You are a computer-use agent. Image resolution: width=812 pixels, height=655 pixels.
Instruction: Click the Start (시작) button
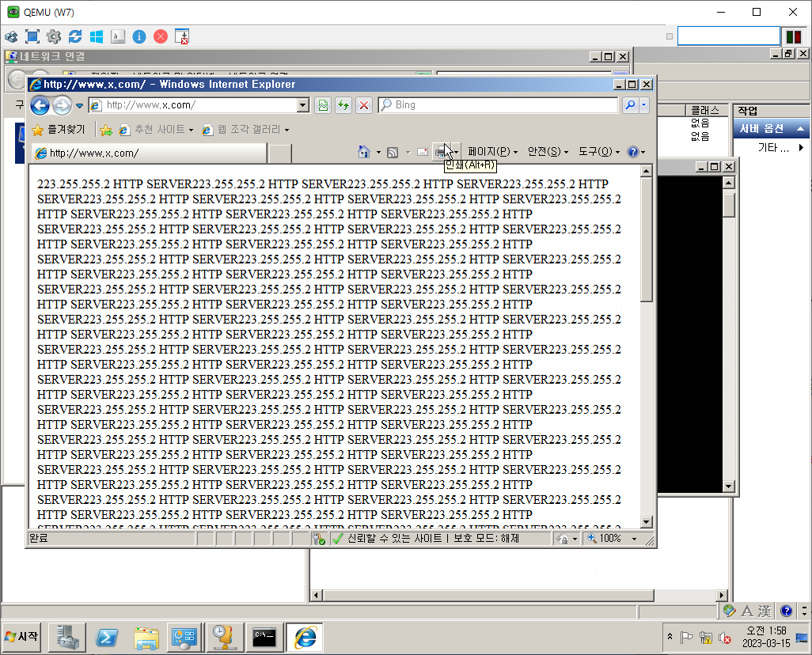21,637
